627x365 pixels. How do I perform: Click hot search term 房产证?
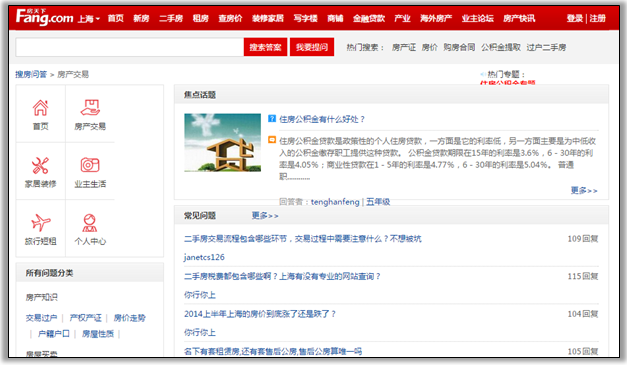click(404, 48)
